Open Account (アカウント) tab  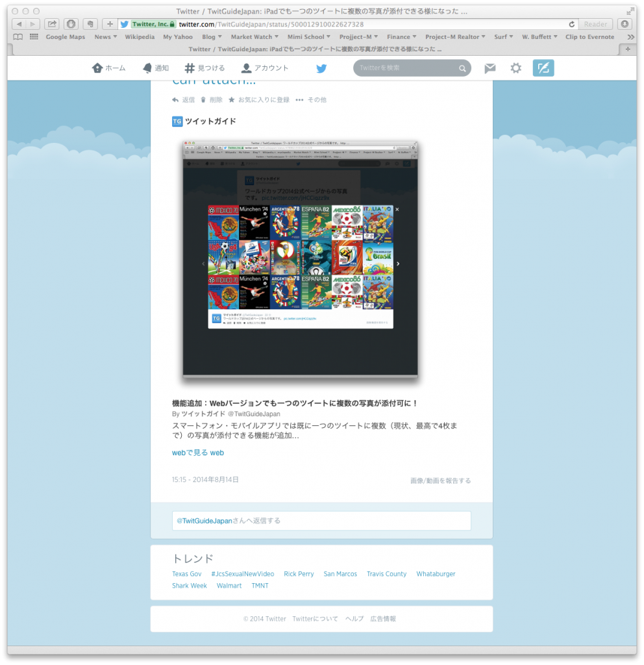(265, 68)
